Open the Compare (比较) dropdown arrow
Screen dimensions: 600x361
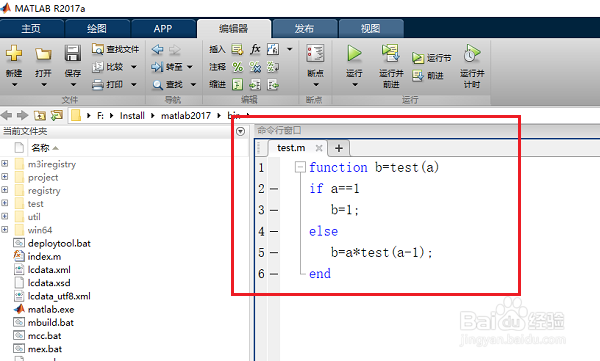134,67
